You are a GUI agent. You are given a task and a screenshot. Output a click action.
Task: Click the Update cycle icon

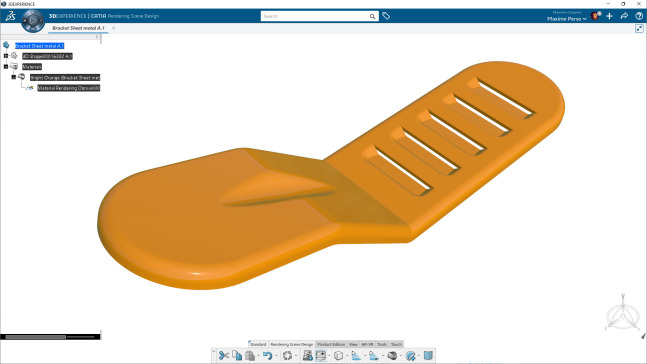pyautogui.click(x=288, y=355)
